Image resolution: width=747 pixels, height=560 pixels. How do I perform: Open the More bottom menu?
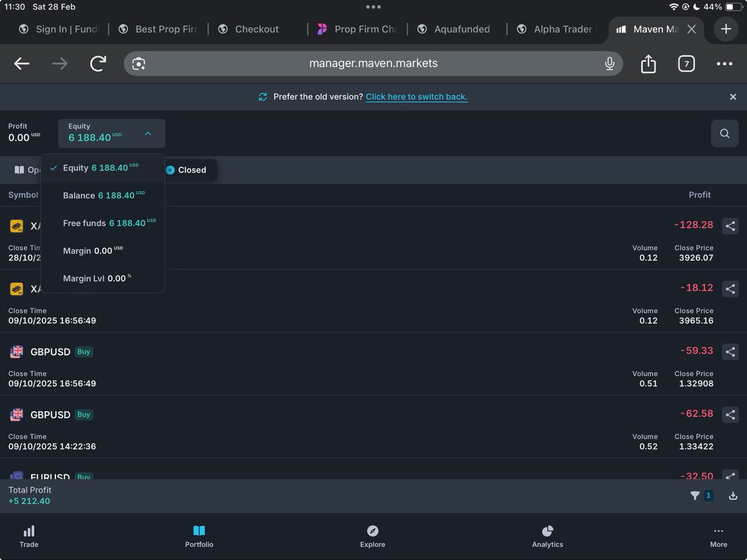(718, 536)
